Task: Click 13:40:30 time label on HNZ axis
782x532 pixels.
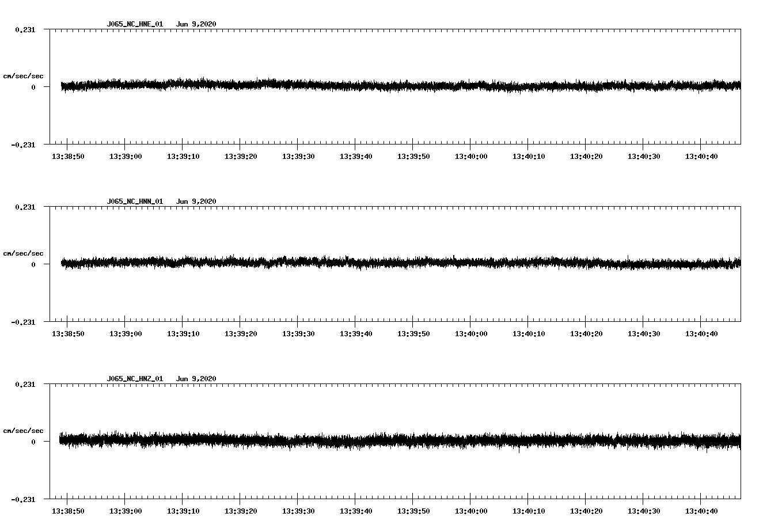Action: click(644, 511)
